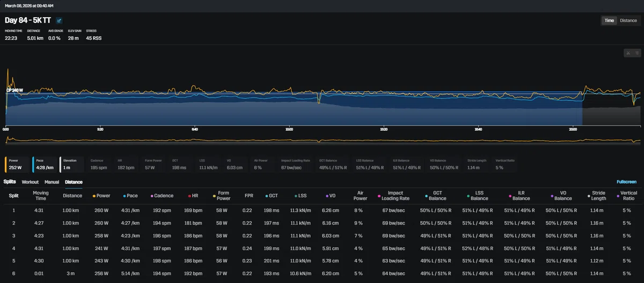The height and width of the screenshot is (283, 644).
Task: Click the Stride Length column header
Action: pos(598,196)
